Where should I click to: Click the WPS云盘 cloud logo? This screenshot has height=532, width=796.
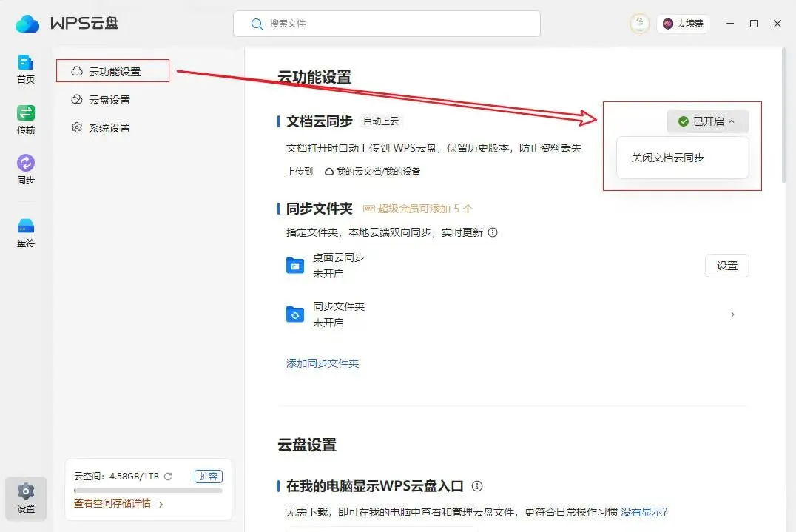(x=27, y=24)
